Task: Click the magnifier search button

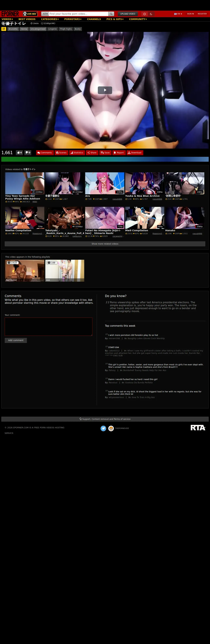Action: (111, 14)
